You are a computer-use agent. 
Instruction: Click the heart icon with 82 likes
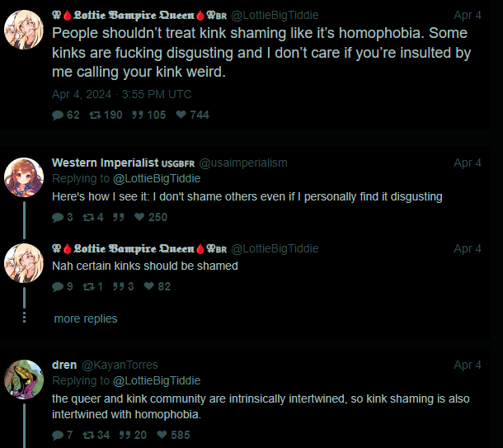point(149,286)
